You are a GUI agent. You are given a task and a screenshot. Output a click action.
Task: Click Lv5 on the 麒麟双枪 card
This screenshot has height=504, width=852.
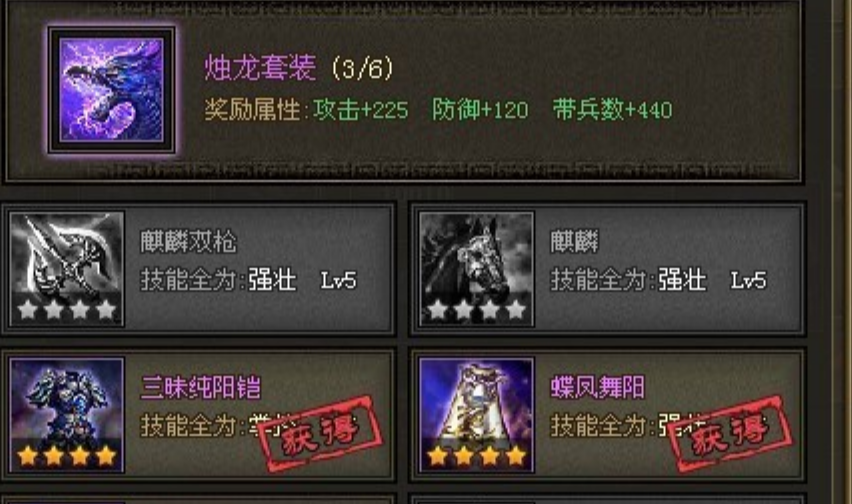(x=339, y=281)
